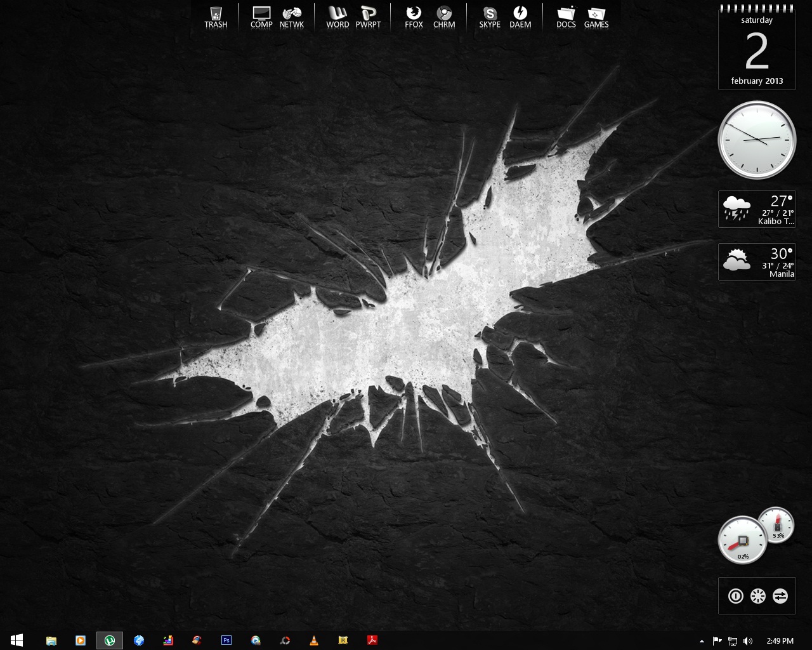Image resolution: width=812 pixels, height=650 pixels.
Task: Open the yellow R taskbar icon
Action: (343, 640)
